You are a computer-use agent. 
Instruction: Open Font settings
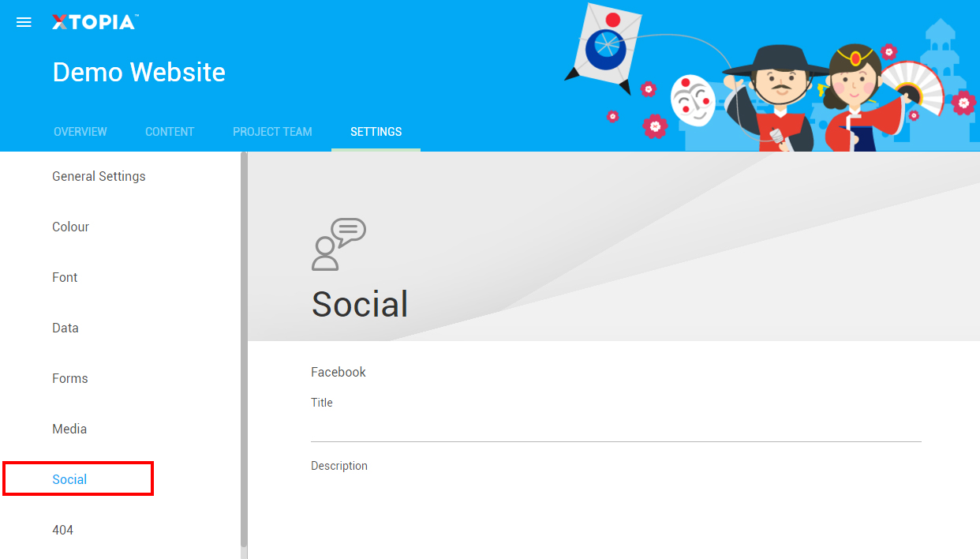click(65, 277)
